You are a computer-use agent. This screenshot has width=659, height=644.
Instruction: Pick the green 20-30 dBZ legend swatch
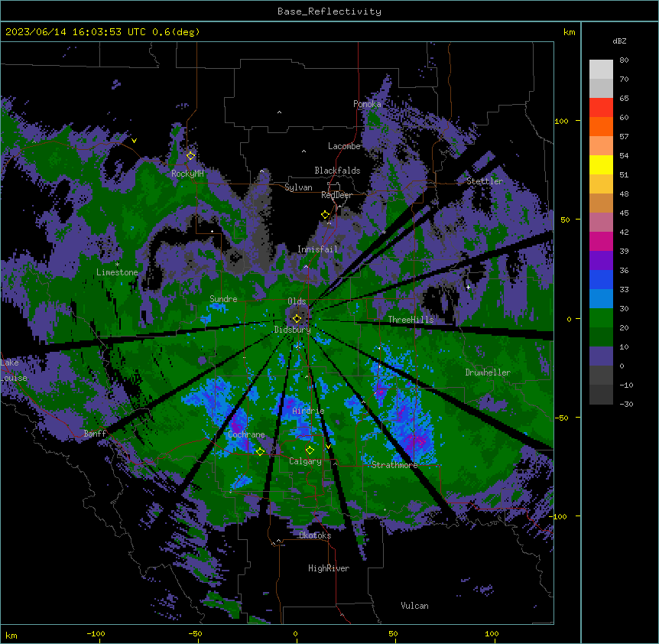coord(601,318)
